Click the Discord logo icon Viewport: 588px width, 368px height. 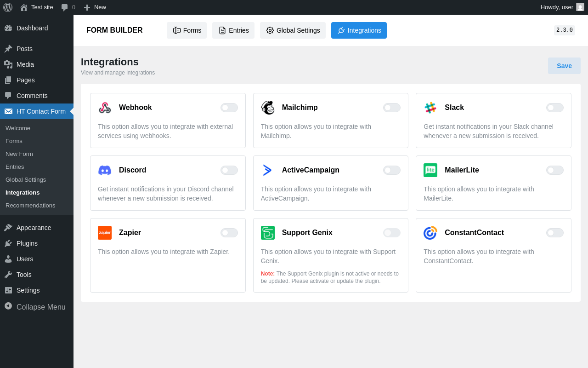point(105,170)
